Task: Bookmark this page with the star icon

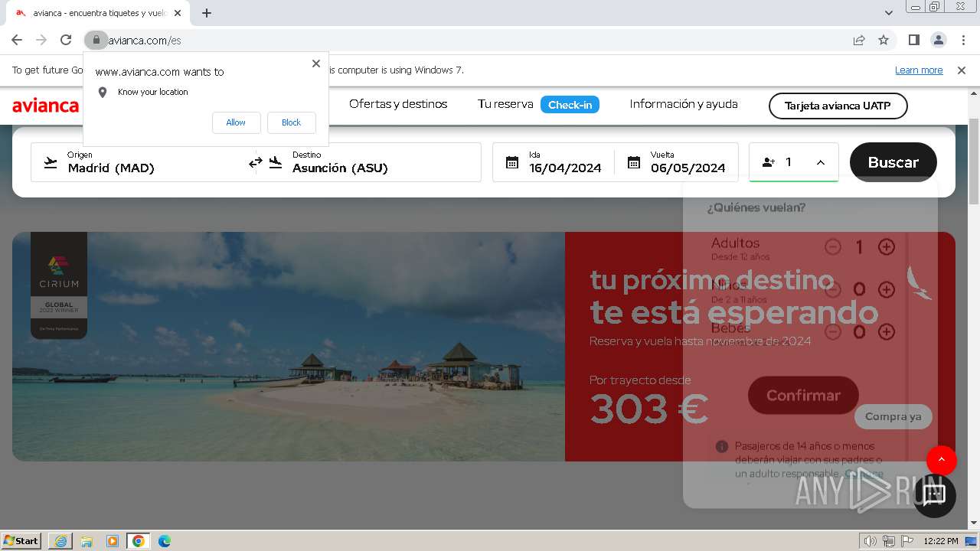Action: click(x=884, y=40)
